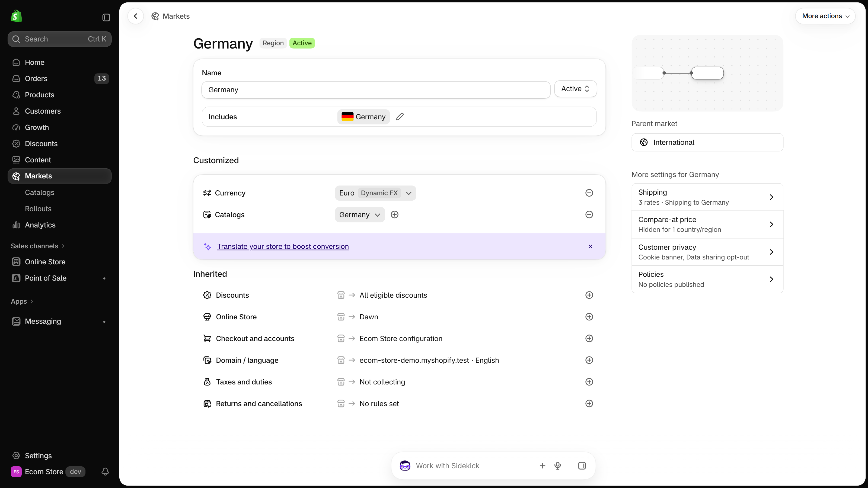Customize Discounts with plus icon
The image size is (868, 488).
[x=589, y=295]
